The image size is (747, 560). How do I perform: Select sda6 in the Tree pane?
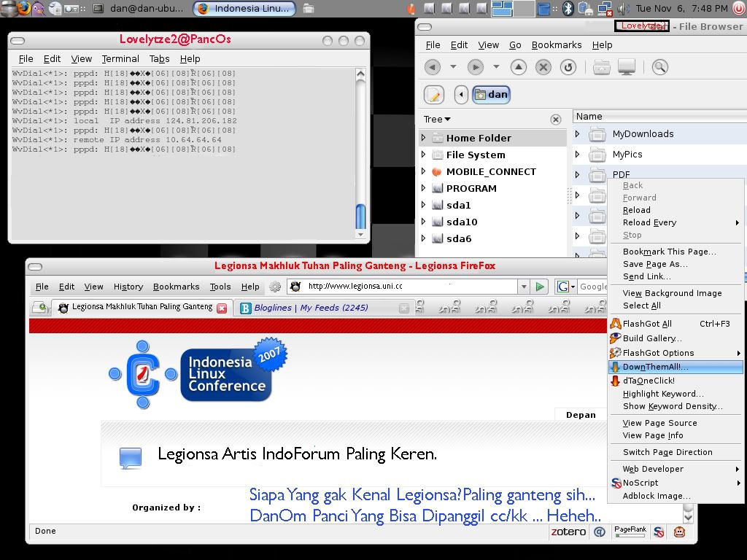point(458,238)
